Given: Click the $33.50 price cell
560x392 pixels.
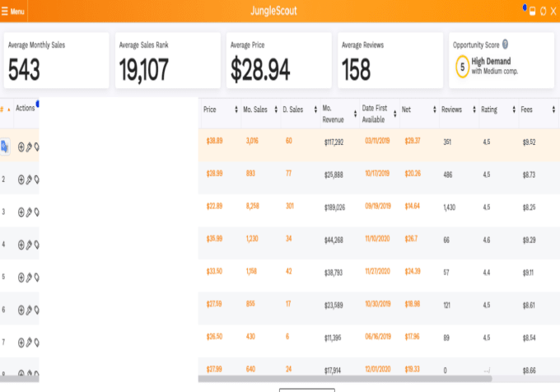Looking at the screenshot, I should [x=214, y=271].
